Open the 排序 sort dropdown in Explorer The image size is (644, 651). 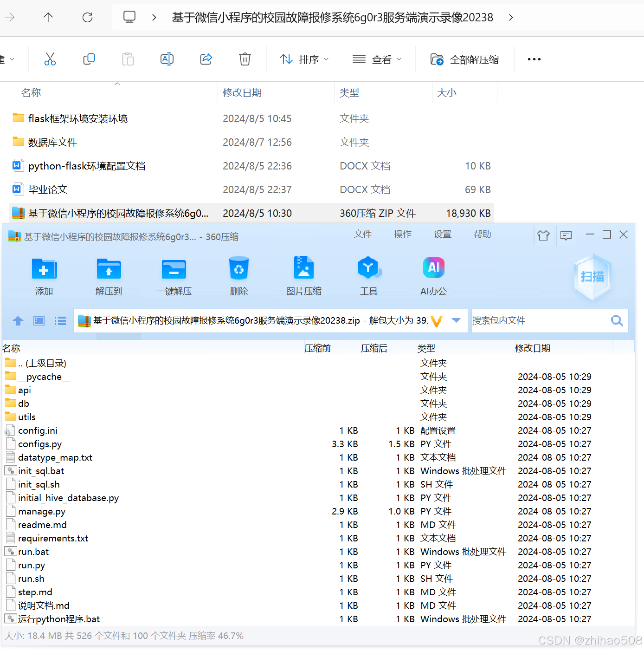(x=305, y=59)
